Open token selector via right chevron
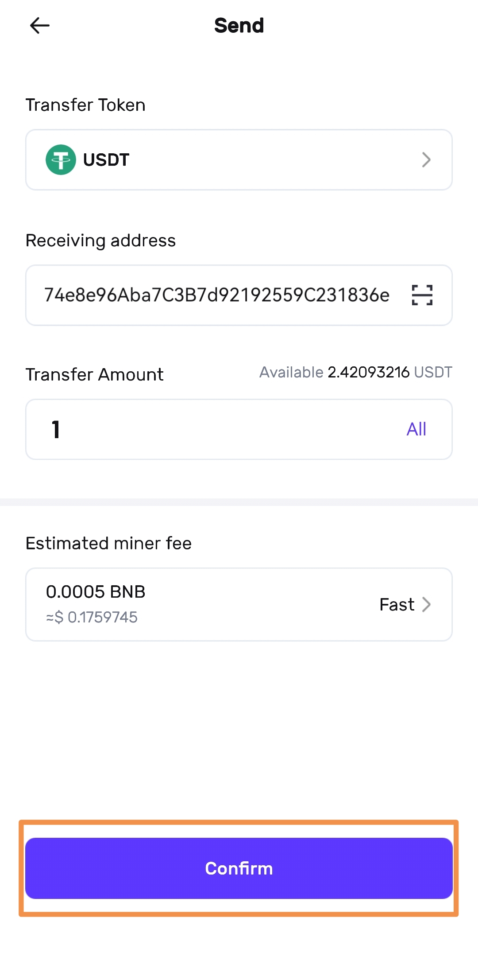This screenshot has width=478, height=980. [426, 160]
